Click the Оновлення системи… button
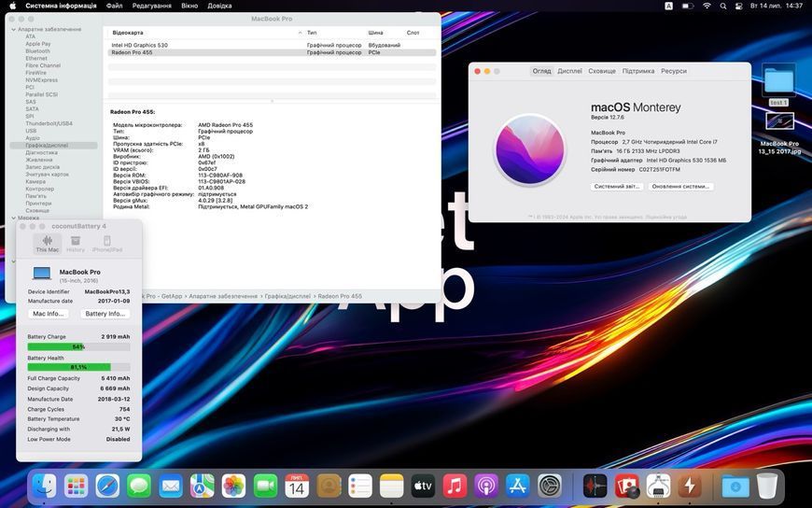This screenshot has height=508, width=812. pyautogui.click(x=680, y=186)
